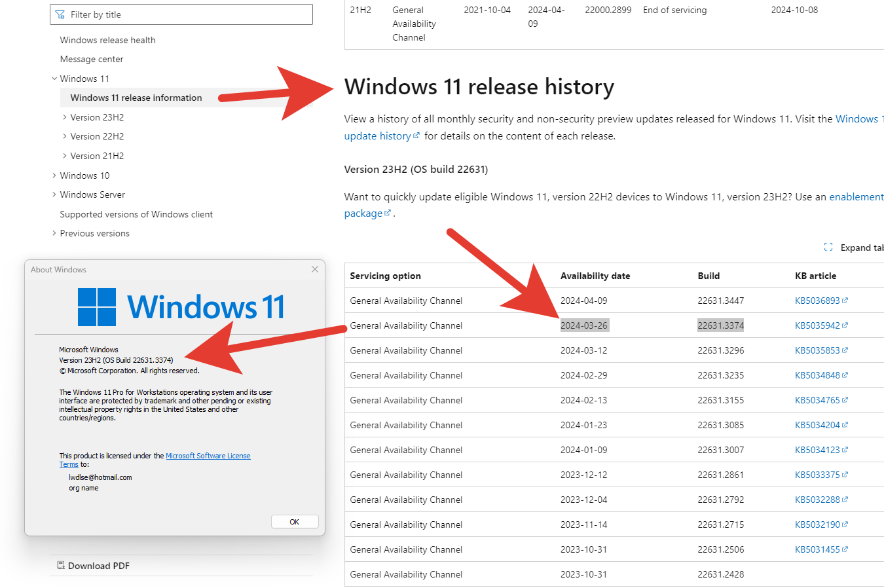Click the highlighted date 2024-03-26
This screenshot has height=588, width=884.
pyautogui.click(x=584, y=325)
